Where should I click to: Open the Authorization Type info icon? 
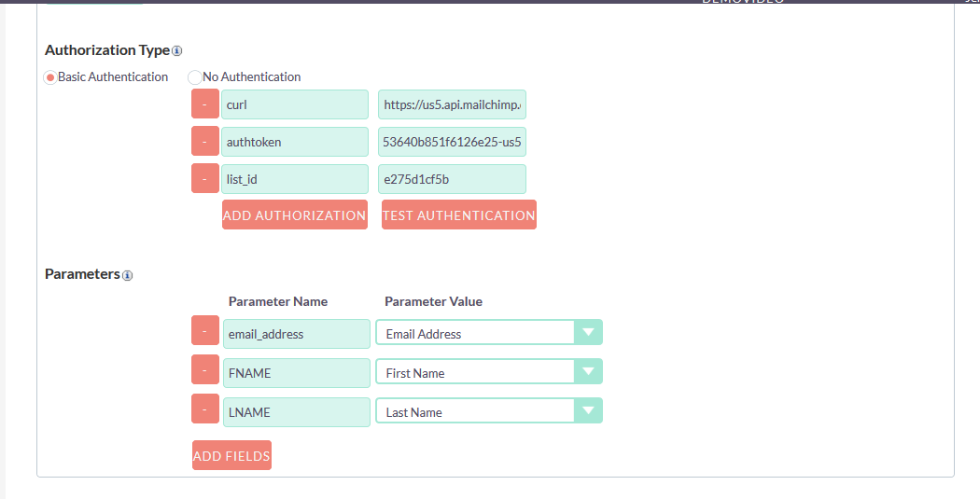(177, 51)
